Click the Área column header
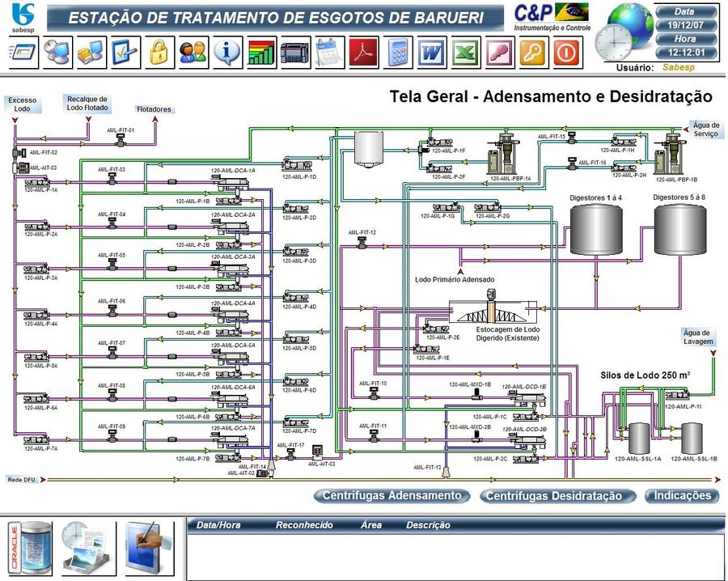728x581 pixels. 371,525
